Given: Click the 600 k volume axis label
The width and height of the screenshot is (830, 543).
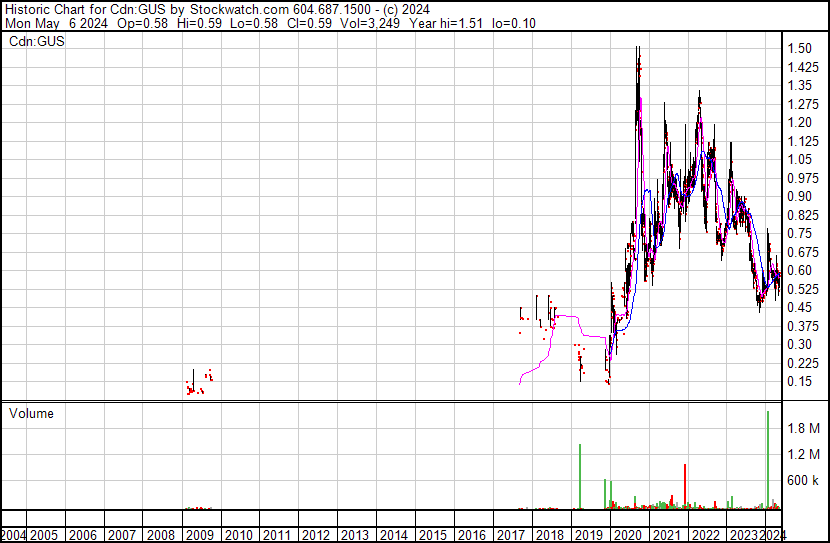Looking at the screenshot, I should (x=802, y=480).
